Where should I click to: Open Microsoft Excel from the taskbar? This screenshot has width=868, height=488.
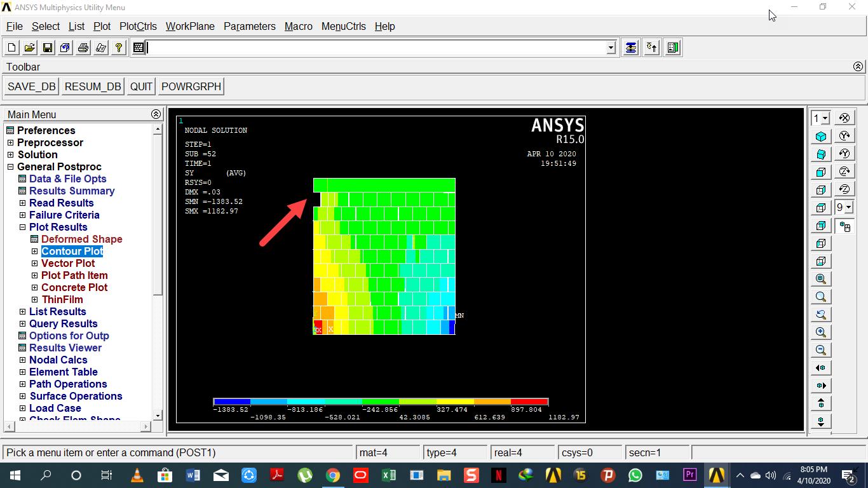388,475
